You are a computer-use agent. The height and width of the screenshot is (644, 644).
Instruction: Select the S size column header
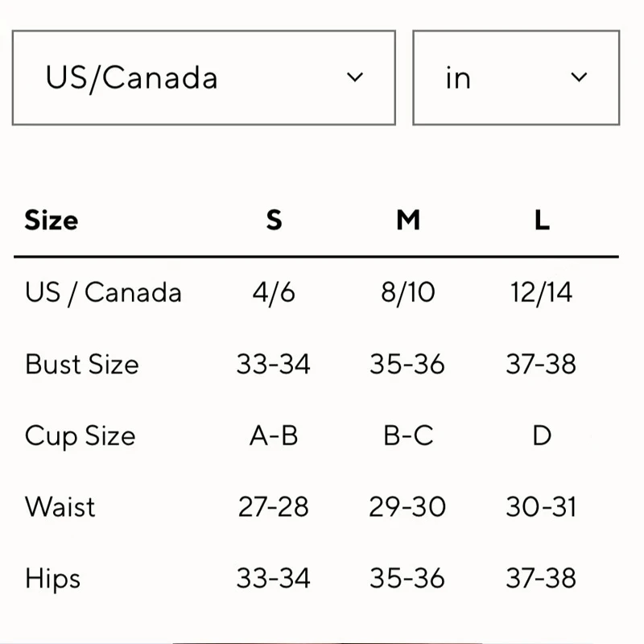275,220
